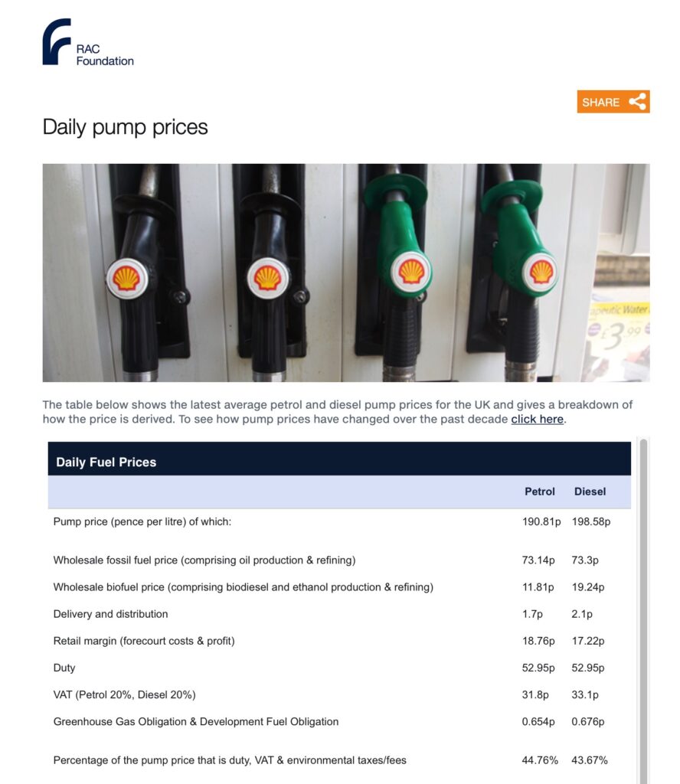Image resolution: width=680 pixels, height=784 pixels.
Task: Click the 'Daily pump prices' page heading
Action: (x=125, y=127)
